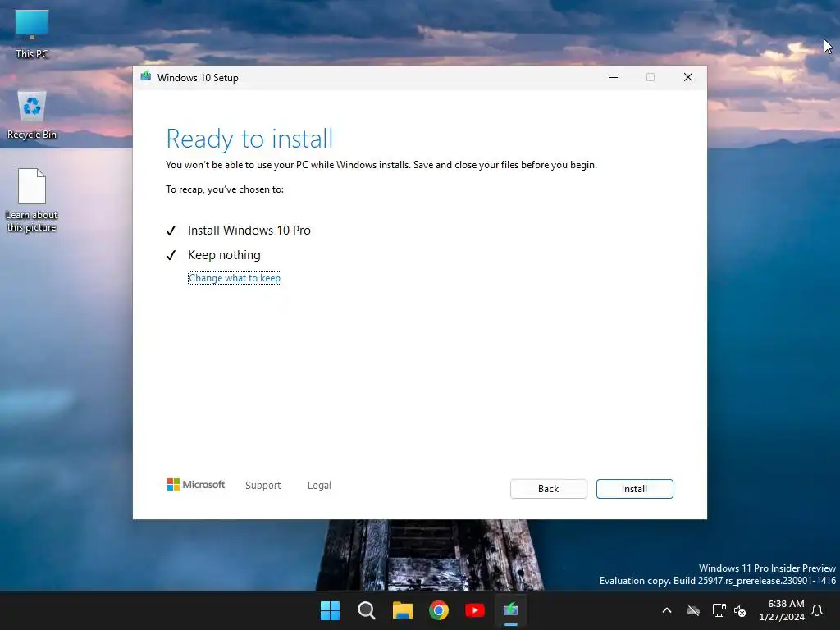The height and width of the screenshot is (630, 840).
Task: Minimize the Windows 10 Setup window
Action: tap(614, 77)
